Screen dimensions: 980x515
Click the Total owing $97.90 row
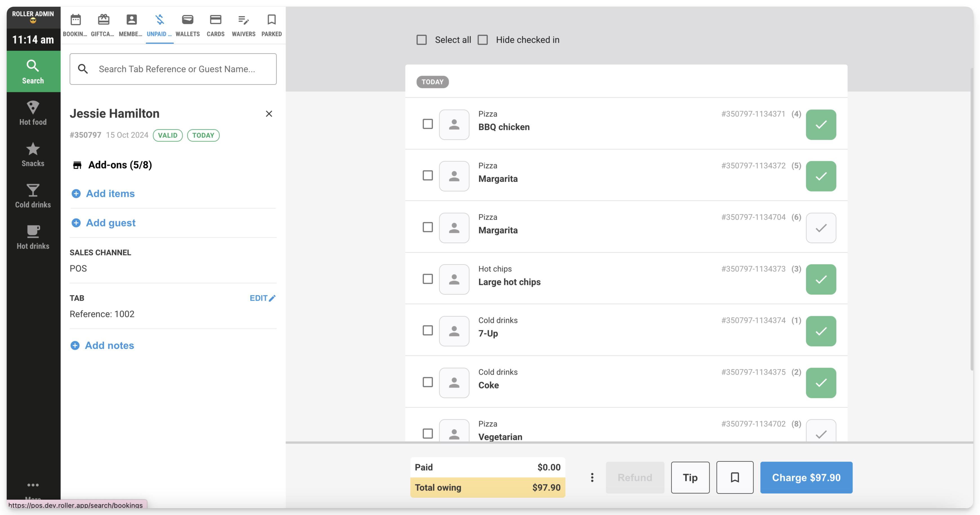[487, 487]
